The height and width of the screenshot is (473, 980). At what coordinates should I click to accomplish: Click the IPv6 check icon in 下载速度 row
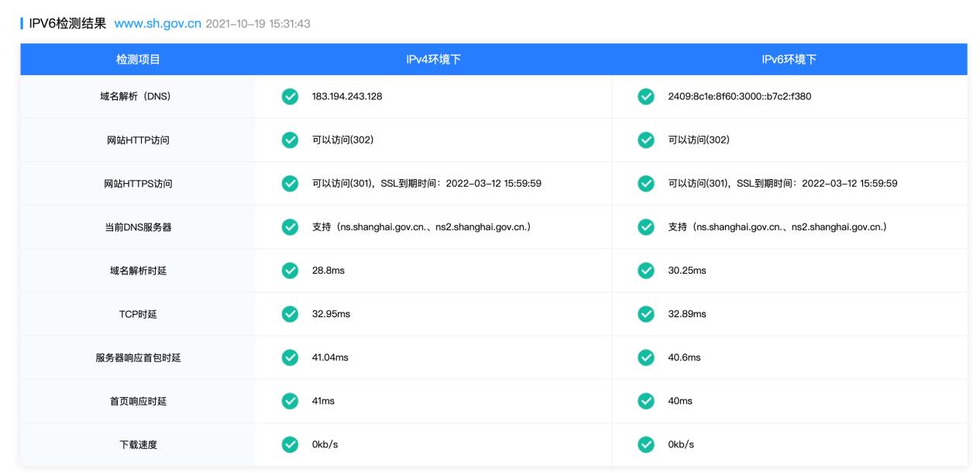645,444
